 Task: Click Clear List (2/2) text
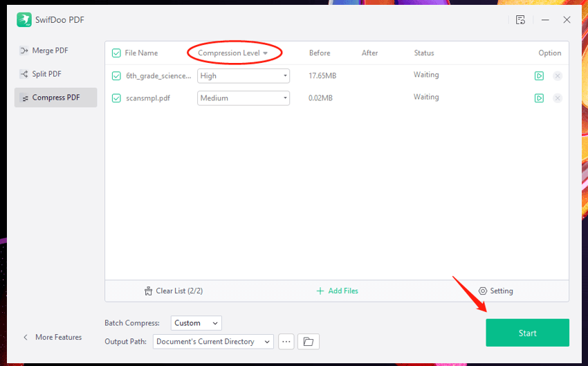tap(179, 291)
